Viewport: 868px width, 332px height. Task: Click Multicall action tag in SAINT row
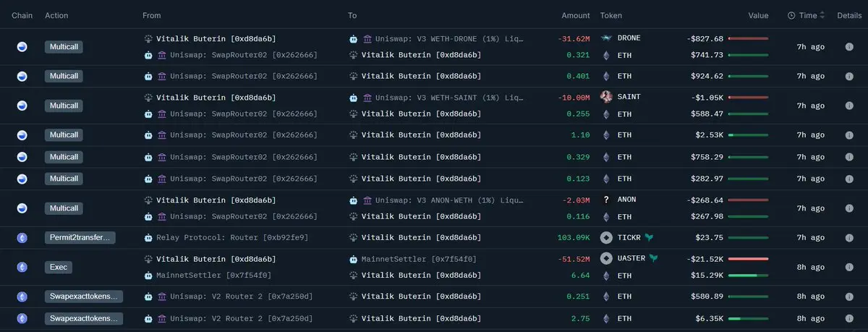click(64, 106)
